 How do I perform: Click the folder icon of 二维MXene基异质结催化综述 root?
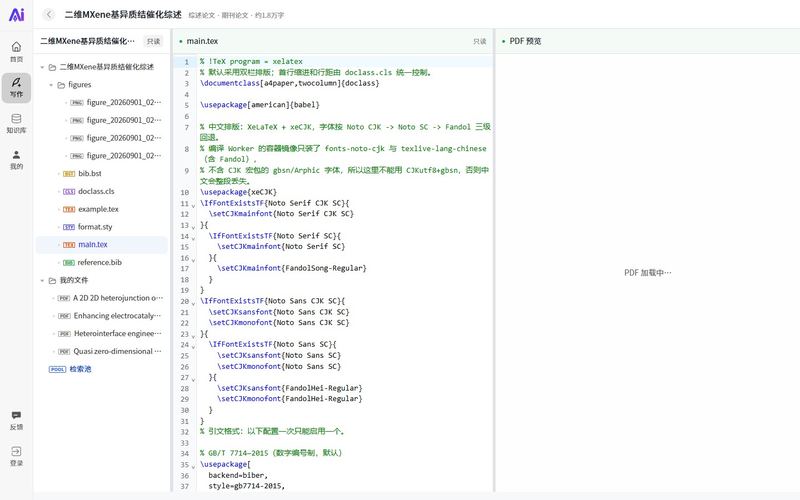pos(52,67)
